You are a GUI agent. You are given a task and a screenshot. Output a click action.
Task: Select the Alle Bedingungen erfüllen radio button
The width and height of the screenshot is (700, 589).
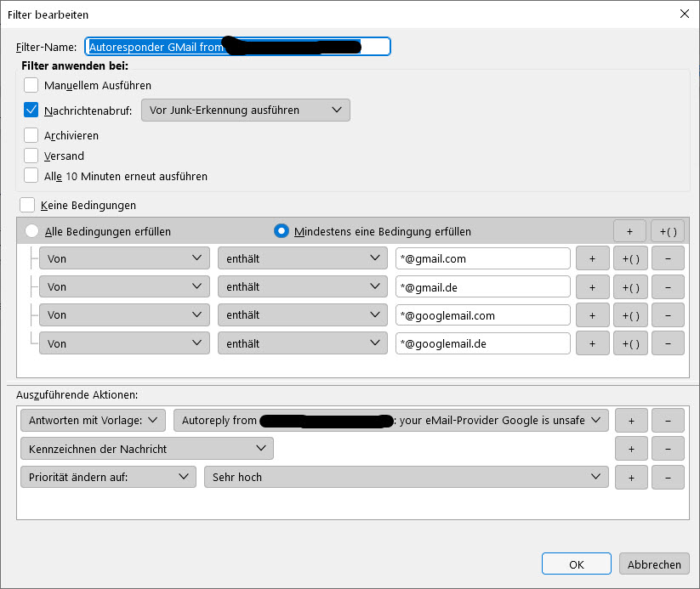[x=32, y=231]
